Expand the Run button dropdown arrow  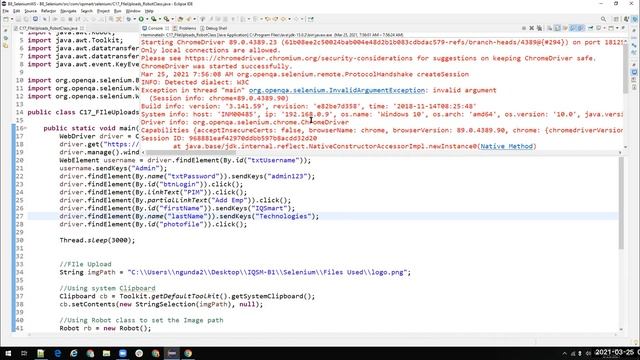(x=147, y=19)
